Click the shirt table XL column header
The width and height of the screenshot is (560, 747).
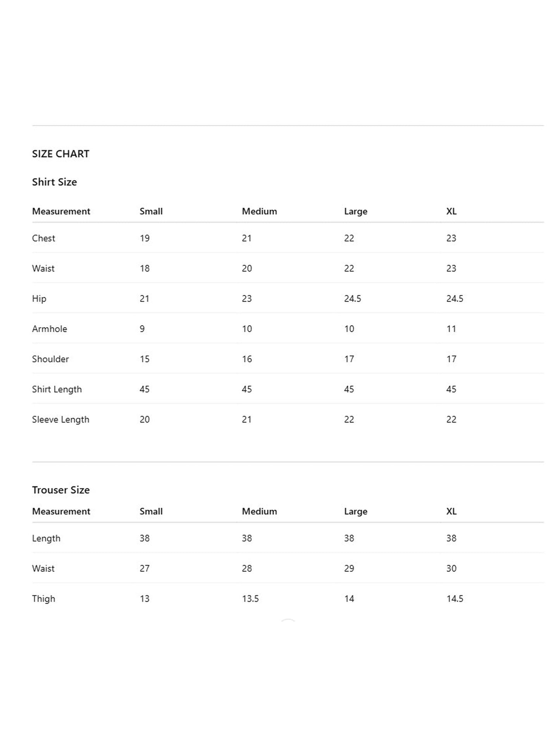(451, 211)
